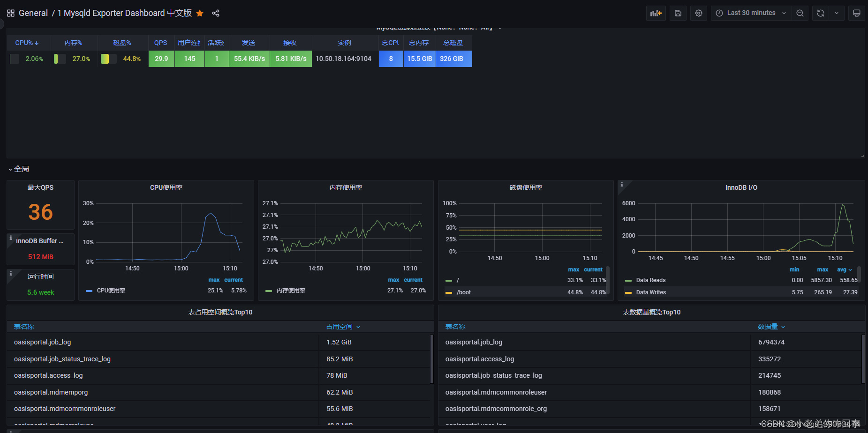The image size is (868, 433).
Task: Open the dashboards grid icon
Action: (x=11, y=13)
